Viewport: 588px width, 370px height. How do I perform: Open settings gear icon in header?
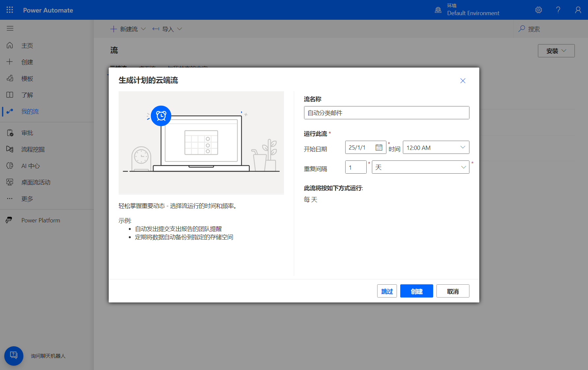coord(539,10)
